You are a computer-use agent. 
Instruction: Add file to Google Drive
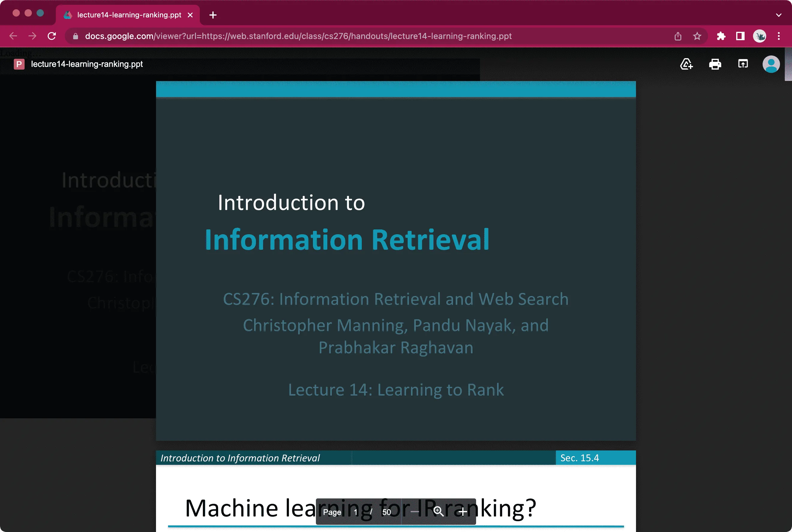coord(686,64)
